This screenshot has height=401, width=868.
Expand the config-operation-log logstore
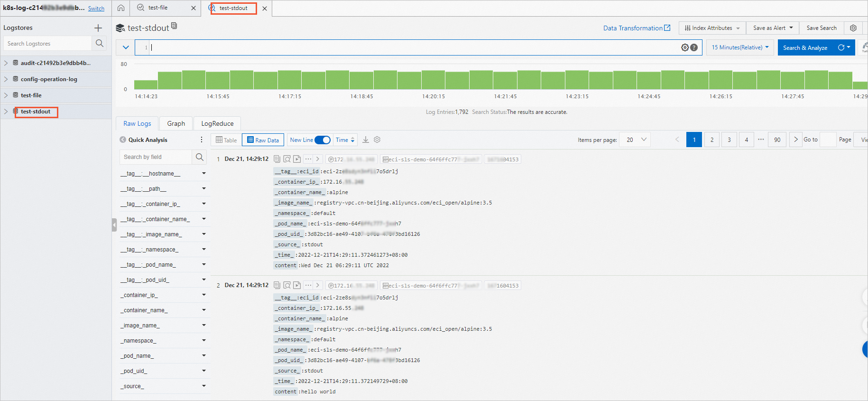pos(6,79)
